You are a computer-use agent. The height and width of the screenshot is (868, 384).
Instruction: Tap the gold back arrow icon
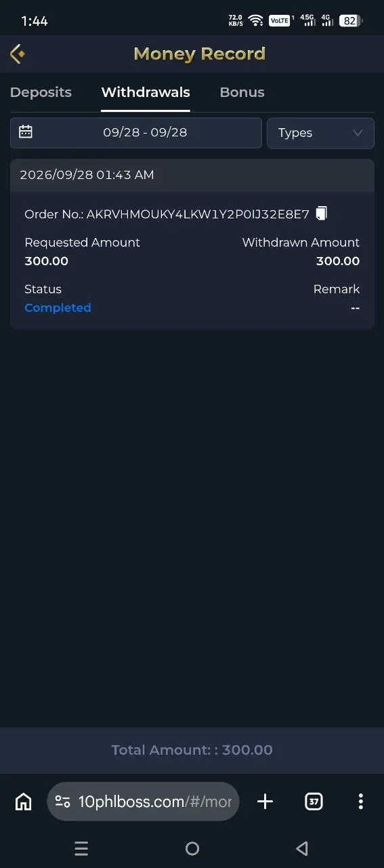tap(18, 54)
